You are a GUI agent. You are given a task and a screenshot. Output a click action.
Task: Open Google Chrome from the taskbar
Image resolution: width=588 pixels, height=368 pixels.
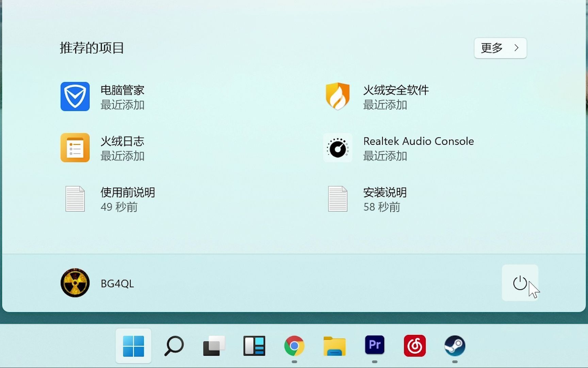click(294, 346)
